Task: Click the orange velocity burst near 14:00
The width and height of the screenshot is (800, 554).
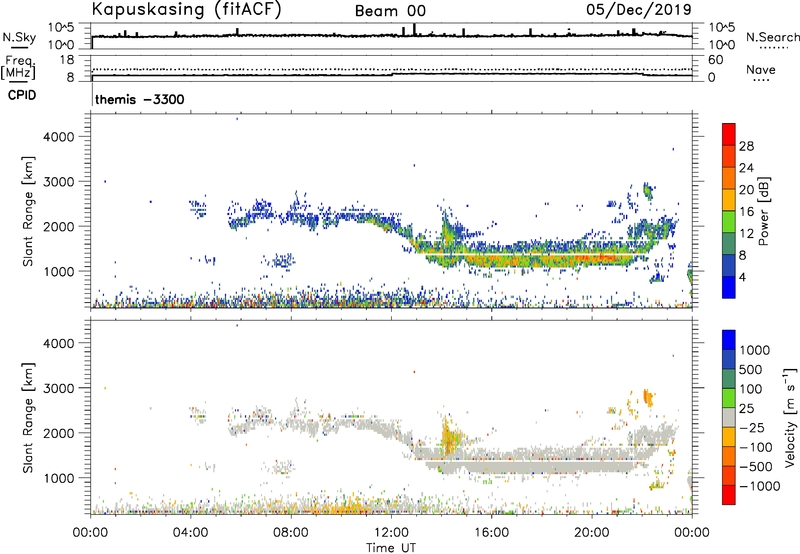Action: pos(449,438)
